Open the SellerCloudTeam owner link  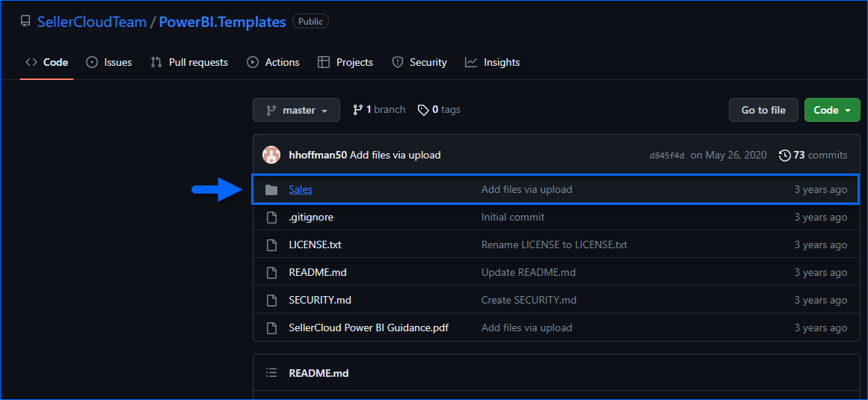pyautogui.click(x=92, y=22)
